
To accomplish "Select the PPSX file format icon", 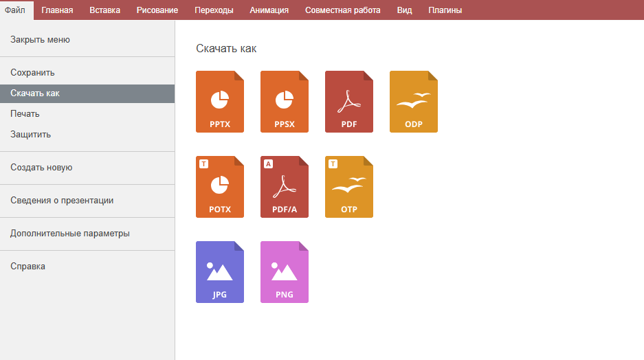I will [x=285, y=102].
